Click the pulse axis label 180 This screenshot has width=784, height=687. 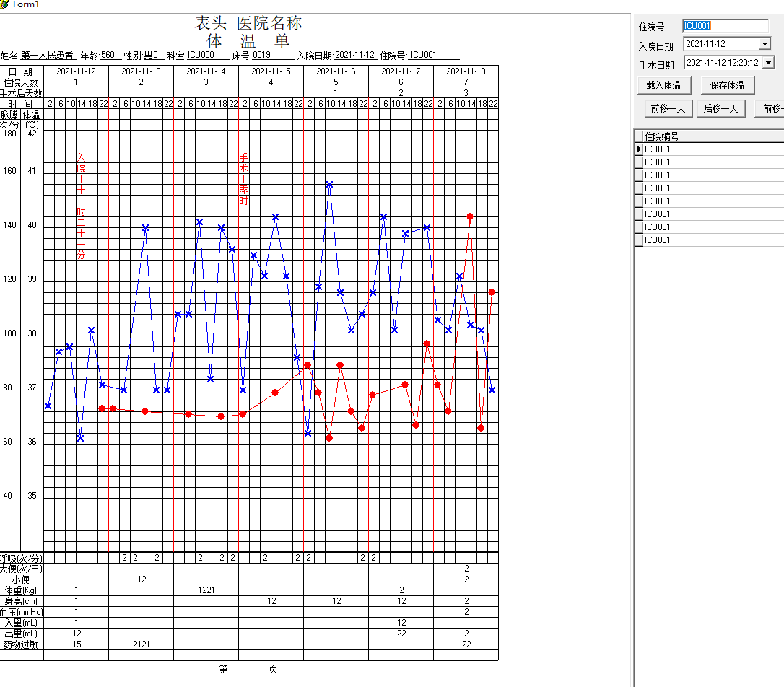click(x=9, y=134)
